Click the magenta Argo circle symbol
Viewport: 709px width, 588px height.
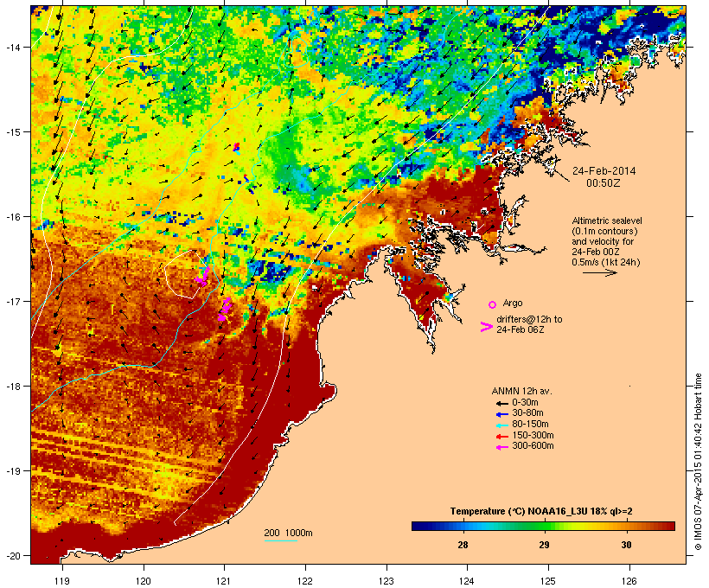(x=493, y=305)
